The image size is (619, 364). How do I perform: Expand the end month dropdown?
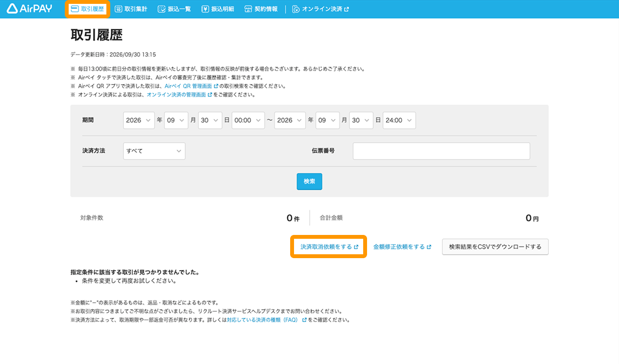click(x=327, y=120)
